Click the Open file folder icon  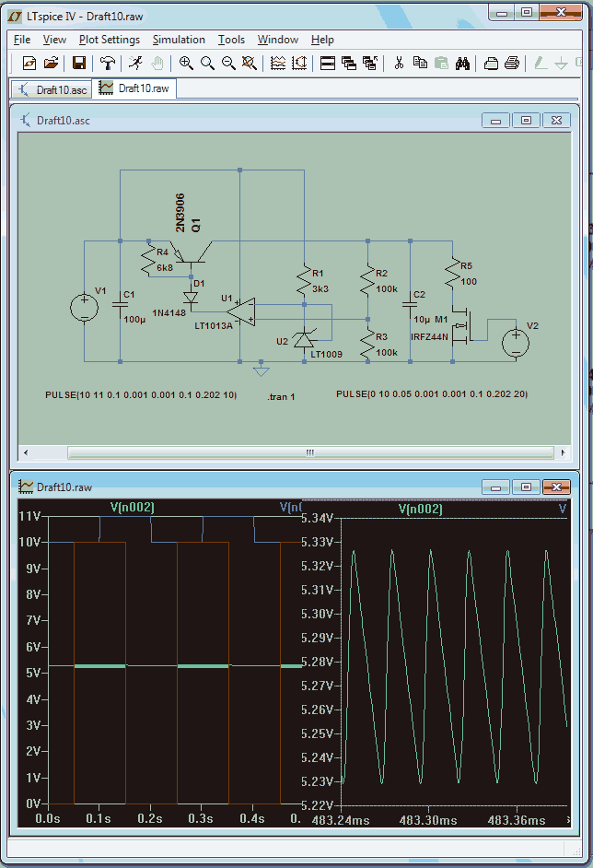[x=51, y=63]
